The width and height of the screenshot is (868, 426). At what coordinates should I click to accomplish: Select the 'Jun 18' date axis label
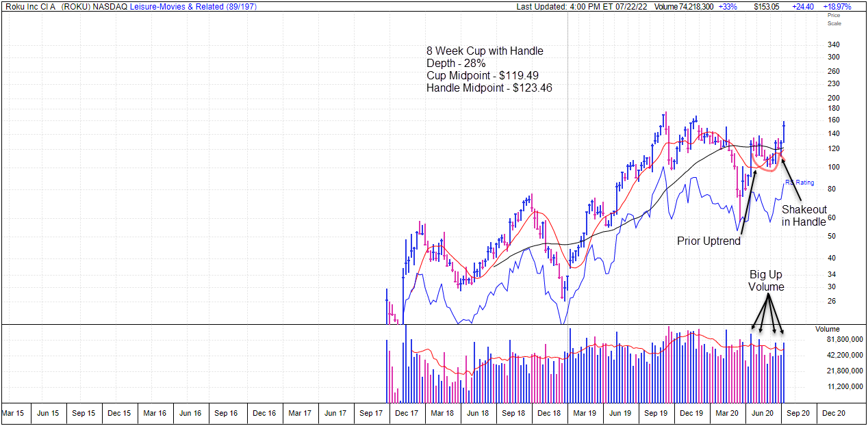(x=478, y=413)
